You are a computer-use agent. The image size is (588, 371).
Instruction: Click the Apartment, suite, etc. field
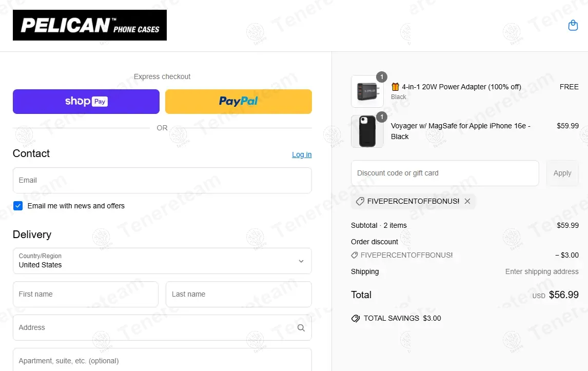coord(162,360)
